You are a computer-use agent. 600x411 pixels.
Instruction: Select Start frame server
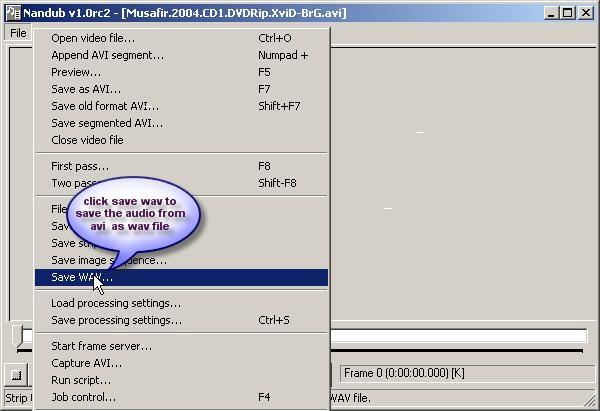[181, 346]
